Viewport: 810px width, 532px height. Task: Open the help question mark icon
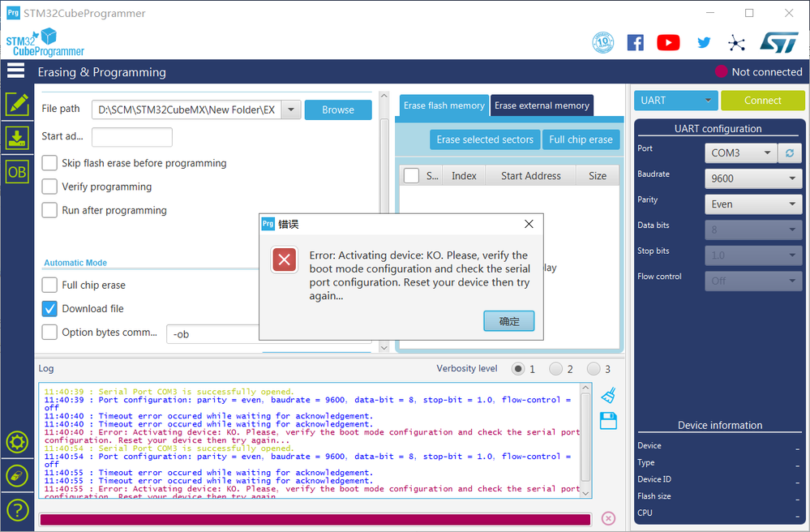pyautogui.click(x=17, y=510)
